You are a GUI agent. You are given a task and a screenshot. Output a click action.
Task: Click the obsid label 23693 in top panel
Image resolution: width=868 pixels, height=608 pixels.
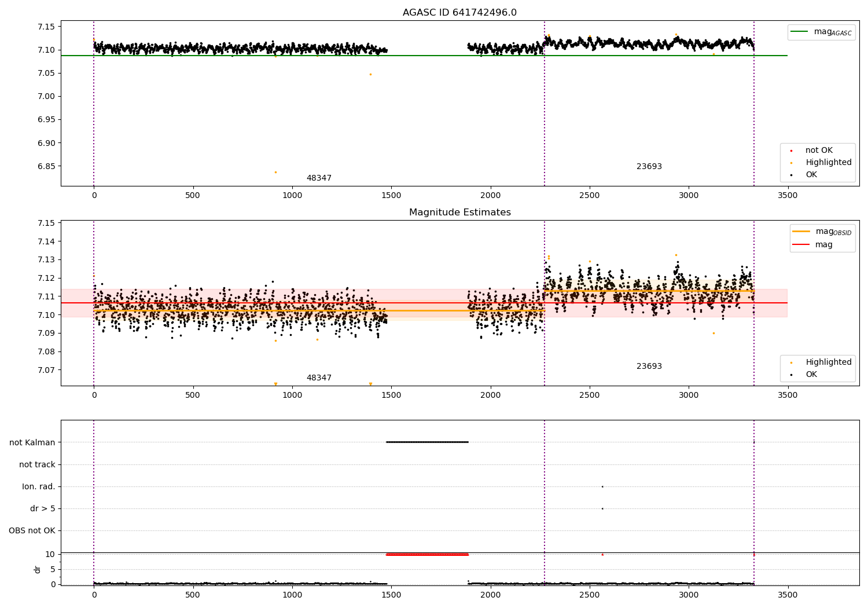point(649,167)
